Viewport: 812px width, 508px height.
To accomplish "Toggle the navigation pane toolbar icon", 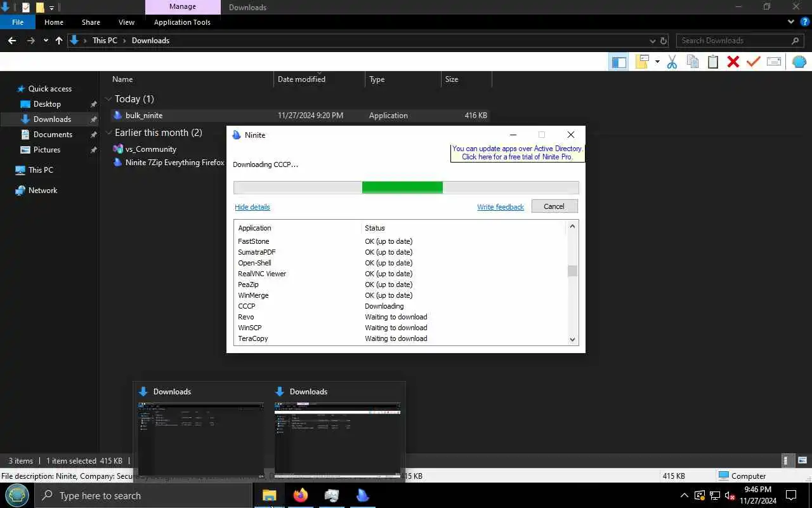I will 619,62.
